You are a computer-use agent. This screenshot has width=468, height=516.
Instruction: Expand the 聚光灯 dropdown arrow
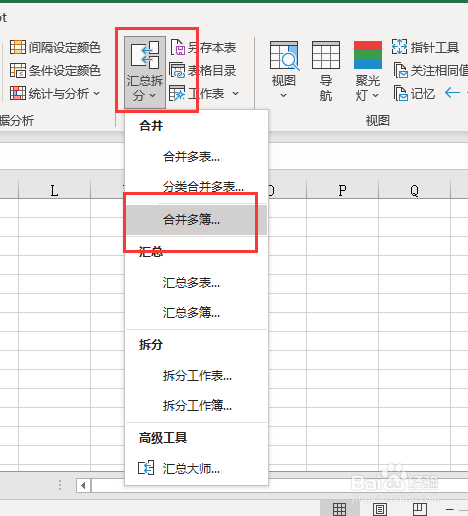(x=375, y=96)
